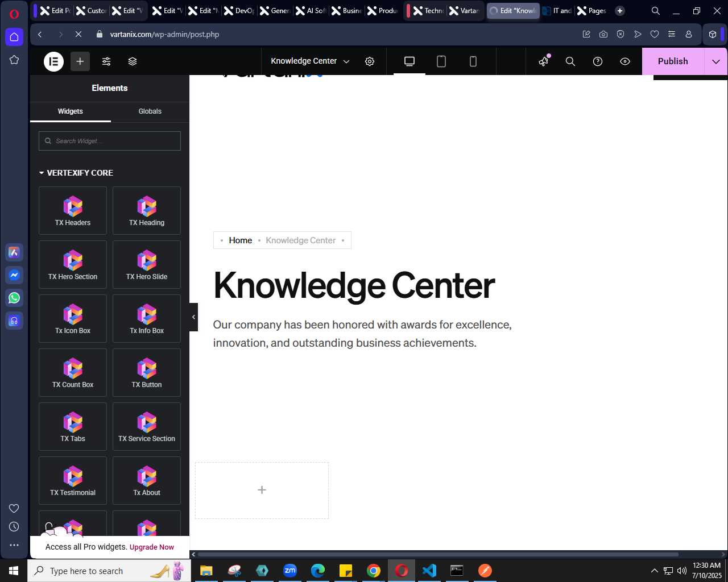Open the history clock sidebar icon
The width and height of the screenshot is (728, 582).
14,527
